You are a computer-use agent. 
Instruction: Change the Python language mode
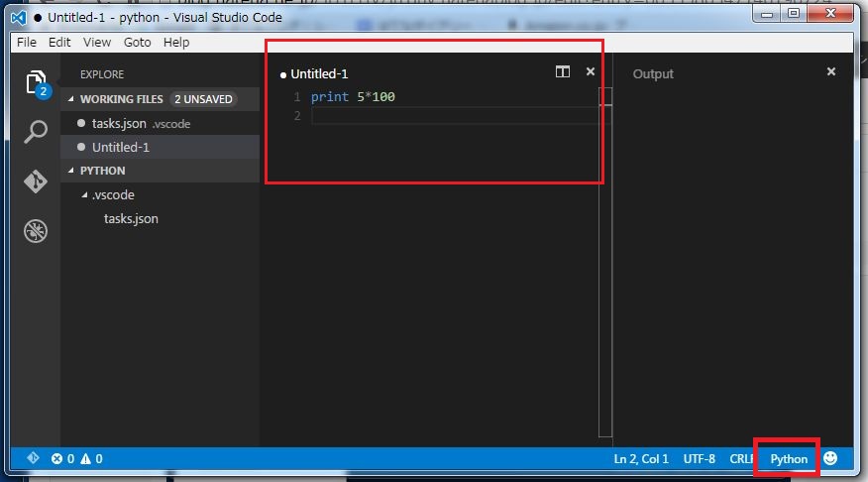tap(789, 459)
